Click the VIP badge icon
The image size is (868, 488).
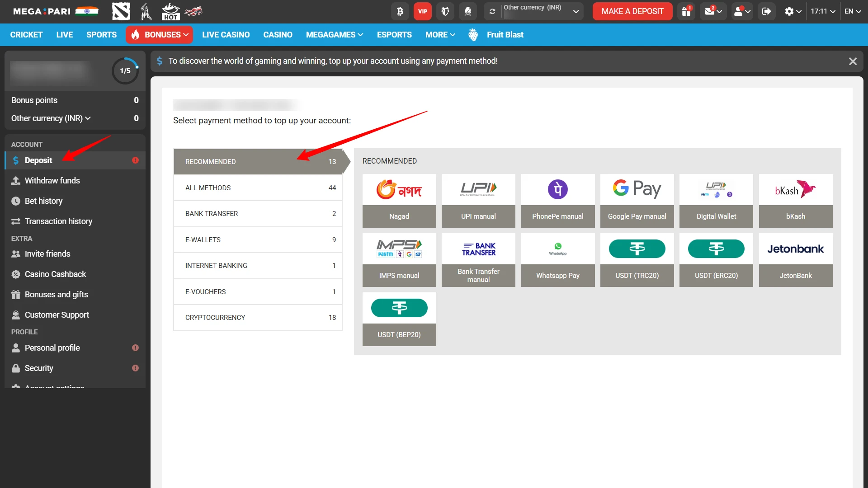coord(422,11)
